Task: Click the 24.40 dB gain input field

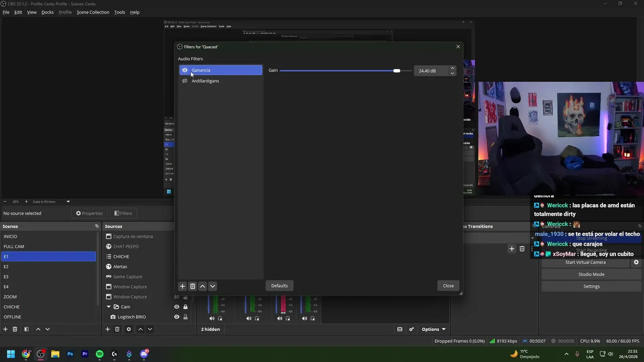Action: [x=431, y=71]
